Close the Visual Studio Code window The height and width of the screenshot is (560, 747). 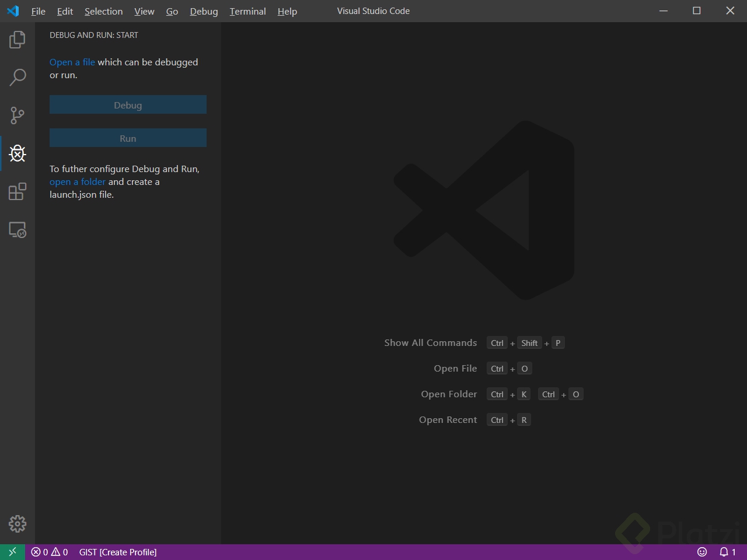click(x=730, y=11)
